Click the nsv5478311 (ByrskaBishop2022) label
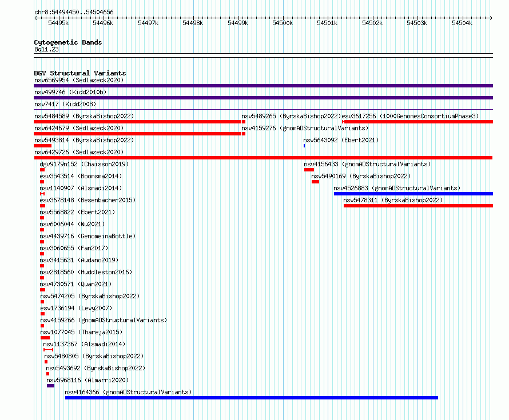The width and height of the screenshot is (509, 420). [393, 200]
